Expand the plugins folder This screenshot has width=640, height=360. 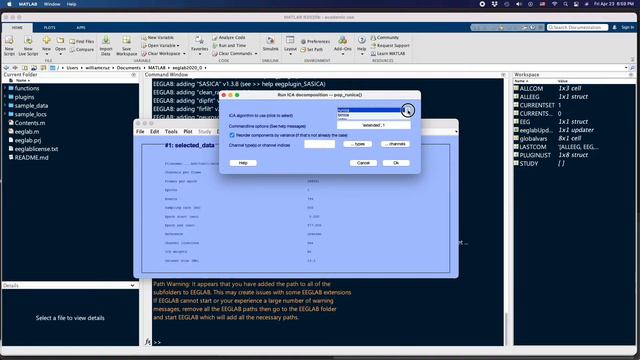(5, 97)
